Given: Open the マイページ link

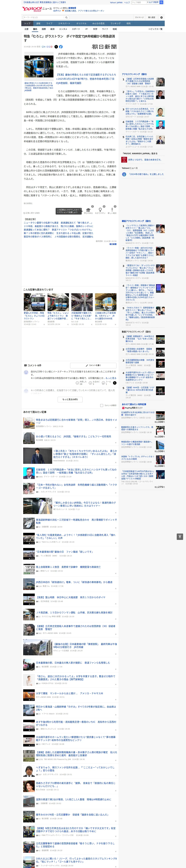Looking at the screenshot, I should pos(139,17).
